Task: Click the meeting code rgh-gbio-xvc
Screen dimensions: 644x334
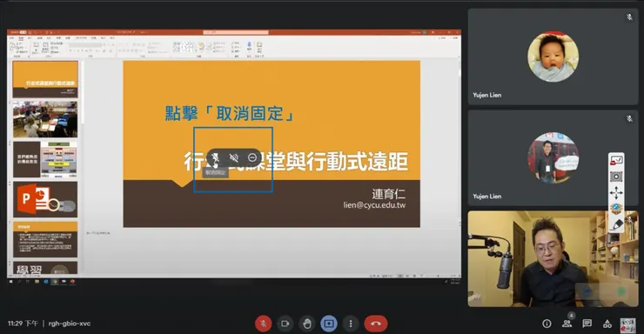Action: tap(70, 324)
